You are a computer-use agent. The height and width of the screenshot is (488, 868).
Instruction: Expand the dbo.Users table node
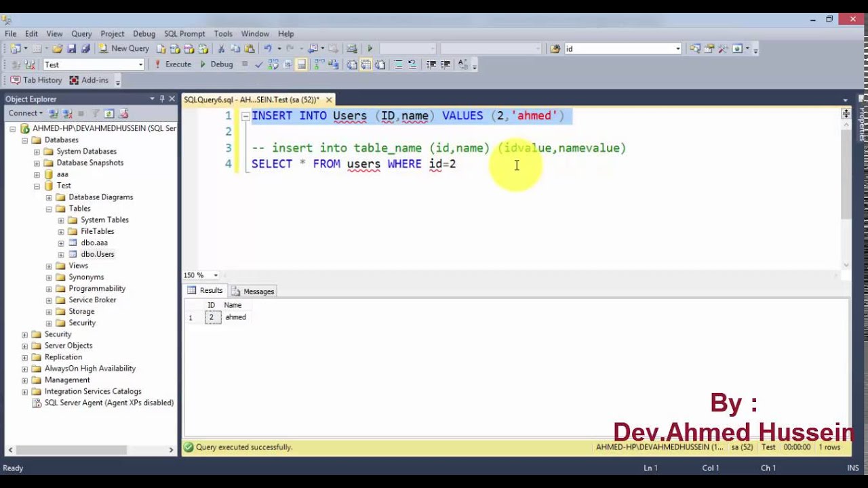tap(61, 255)
